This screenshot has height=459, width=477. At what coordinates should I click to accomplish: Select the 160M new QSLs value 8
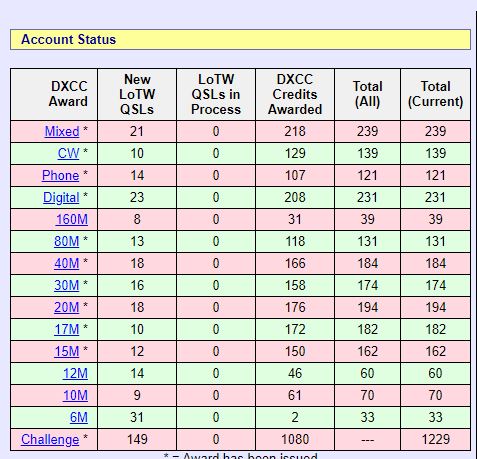tap(137, 219)
